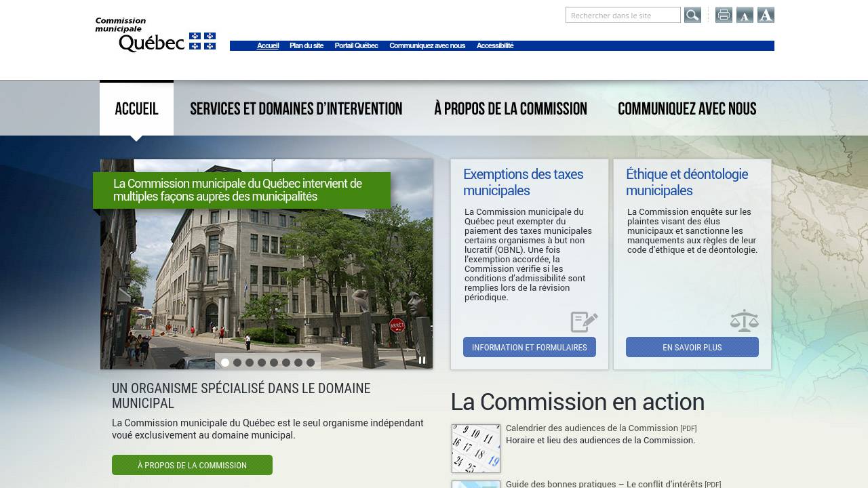Select the fifth slideshow dot
The image size is (868, 488).
[x=274, y=363]
